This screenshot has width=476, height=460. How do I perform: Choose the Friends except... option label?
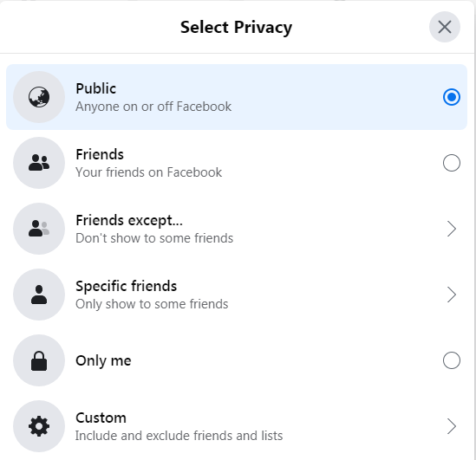pyautogui.click(x=129, y=220)
